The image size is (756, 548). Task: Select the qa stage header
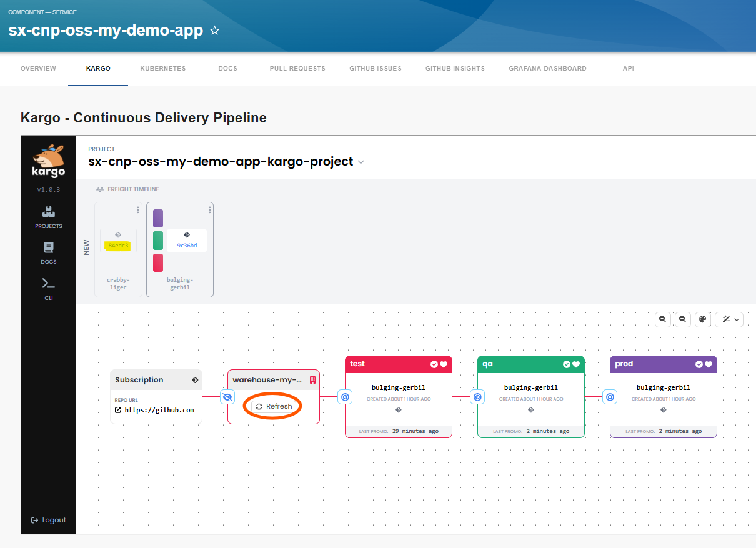[x=531, y=364]
